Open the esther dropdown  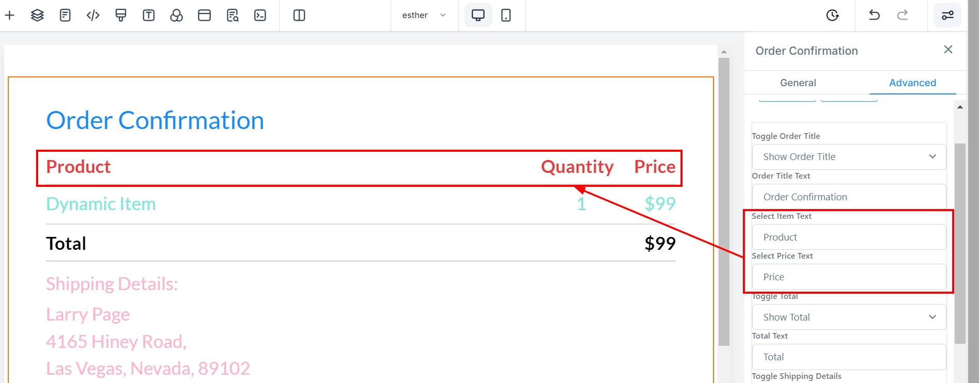(x=424, y=15)
